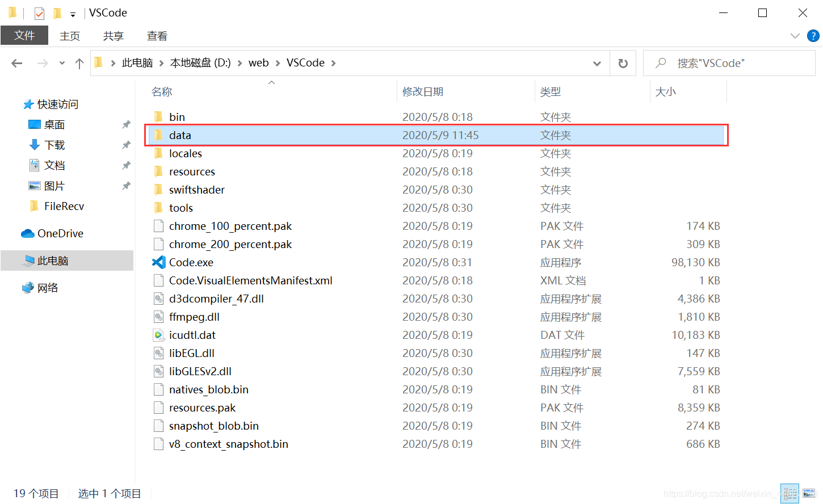Click the search magnifier icon

661,63
